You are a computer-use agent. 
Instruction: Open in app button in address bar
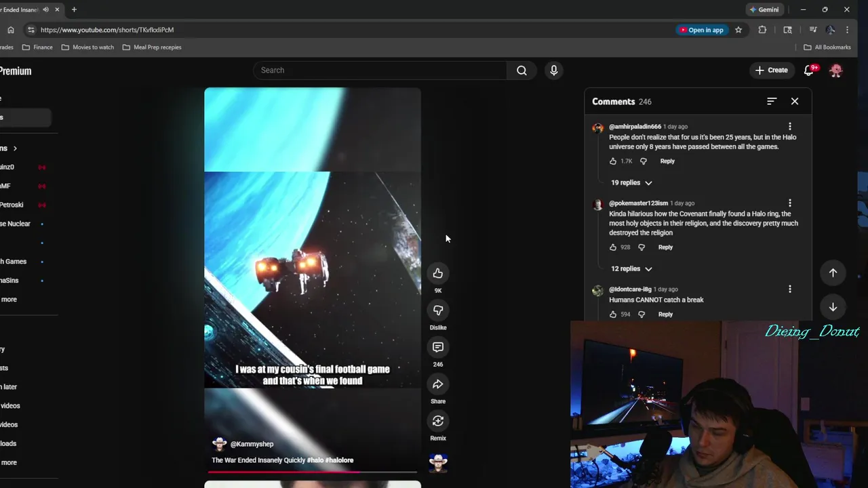[x=701, y=30]
